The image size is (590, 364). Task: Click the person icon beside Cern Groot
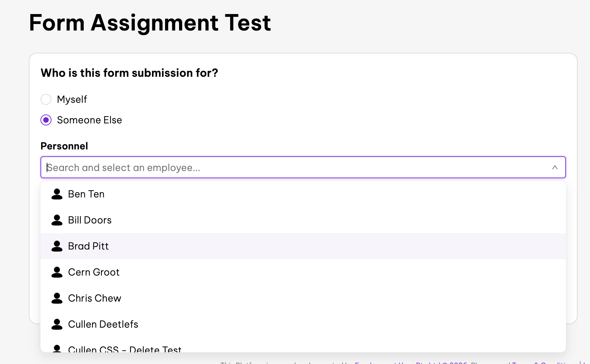[x=57, y=272]
